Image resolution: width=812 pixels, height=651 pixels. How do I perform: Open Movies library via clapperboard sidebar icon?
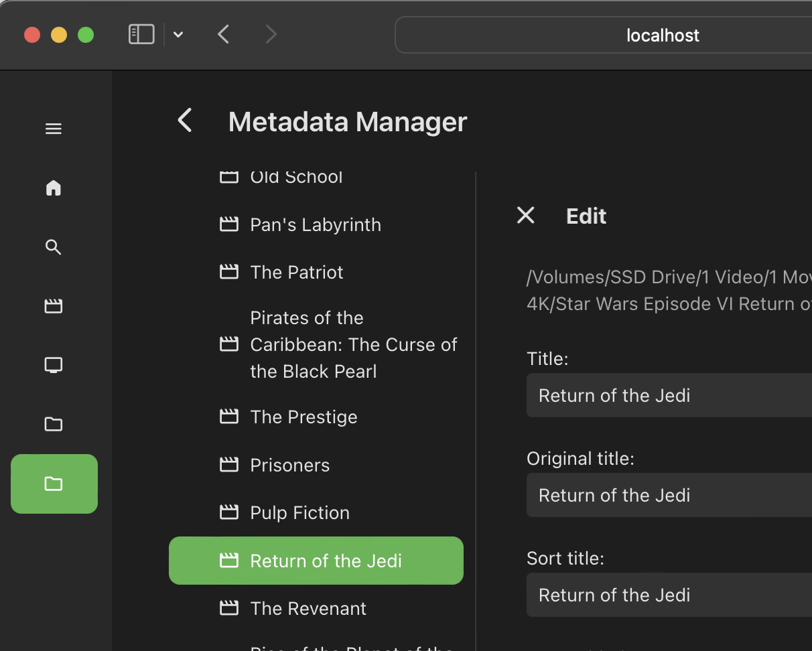(x=54, y=306)
